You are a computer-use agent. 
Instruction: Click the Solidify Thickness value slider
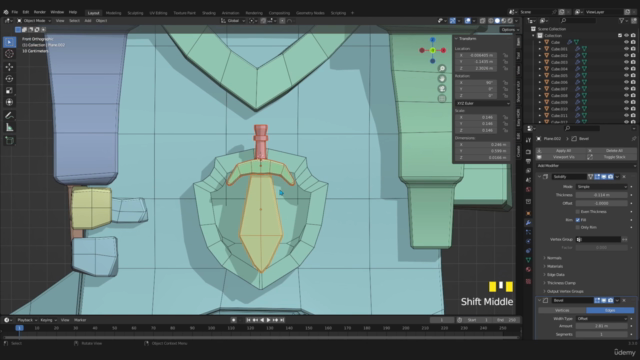click(x=602, y=195)
